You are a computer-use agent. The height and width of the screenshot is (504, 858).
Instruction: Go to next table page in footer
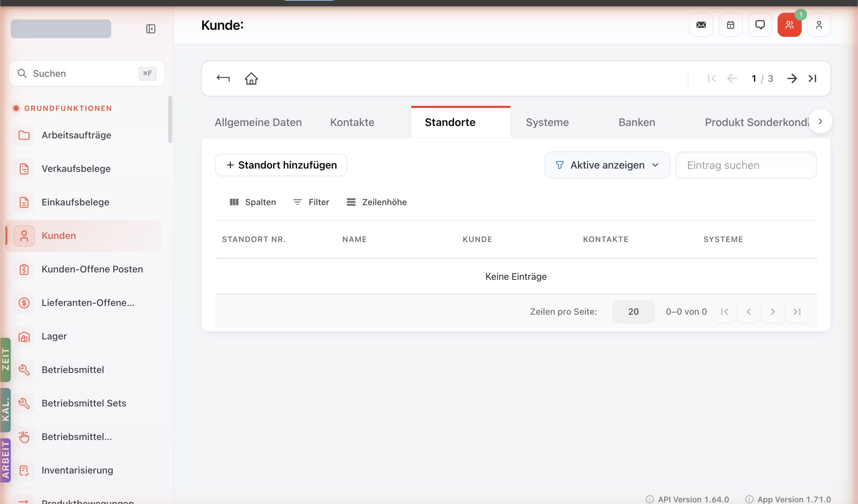click(x=773, y=312)
